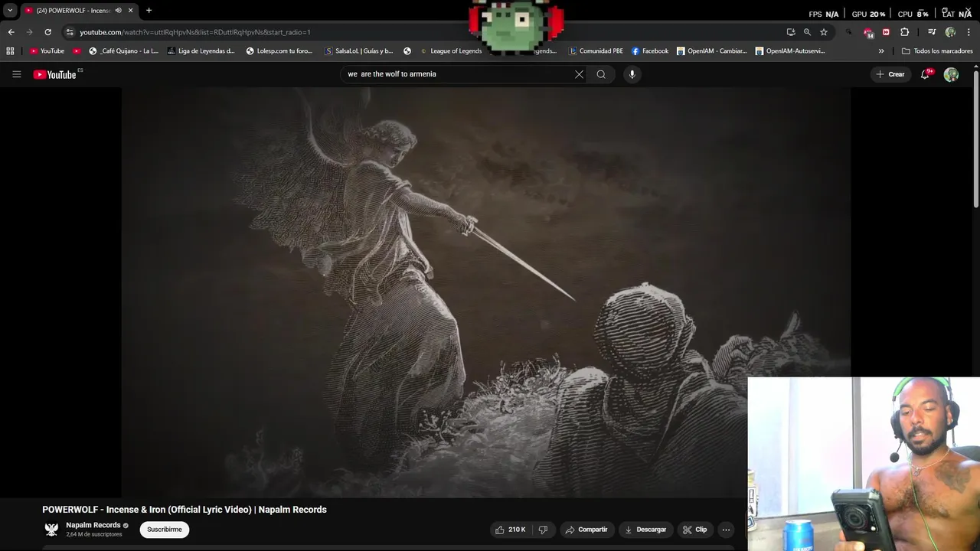Open a new tab with the plus button

click(149, 11)
